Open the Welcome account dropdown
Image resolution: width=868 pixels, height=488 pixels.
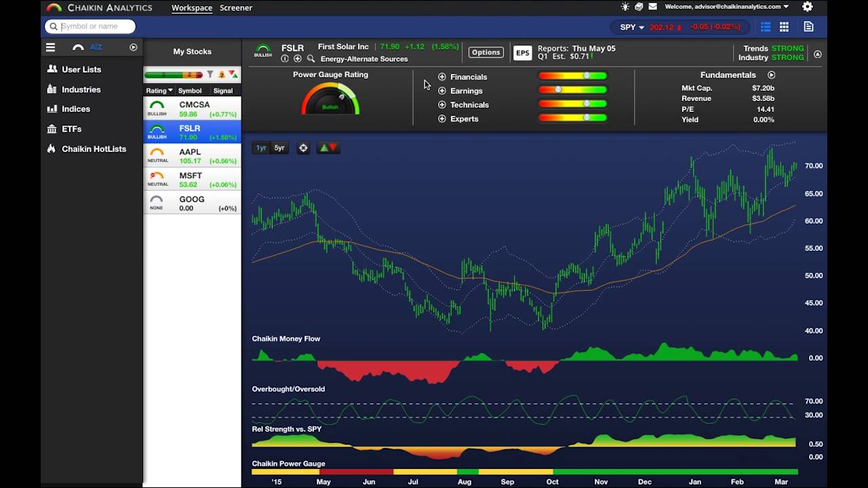727,7
